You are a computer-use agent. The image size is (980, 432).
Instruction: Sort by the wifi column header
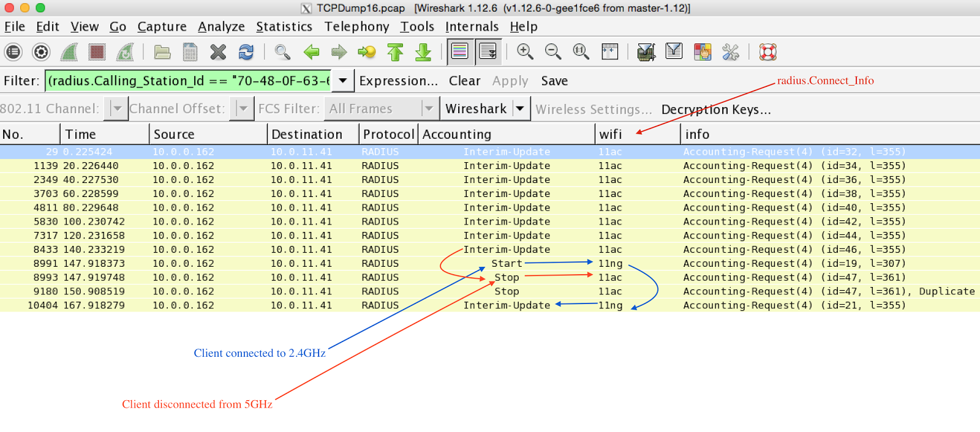(x=638, y=134)
